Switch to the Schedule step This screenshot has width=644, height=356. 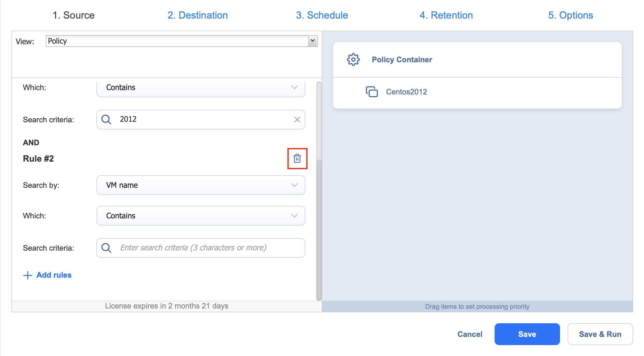(x=322, y=15)
